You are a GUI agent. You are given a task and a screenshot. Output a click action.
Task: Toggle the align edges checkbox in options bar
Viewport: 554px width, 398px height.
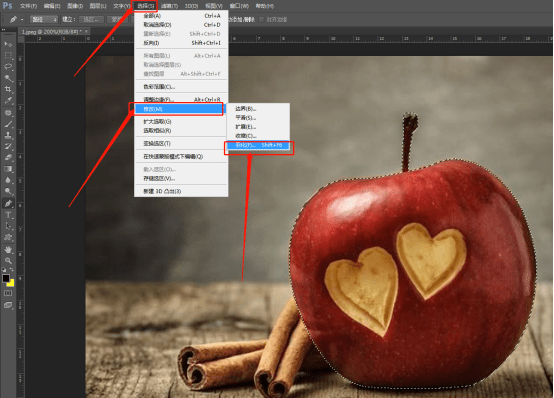point(261,19)
